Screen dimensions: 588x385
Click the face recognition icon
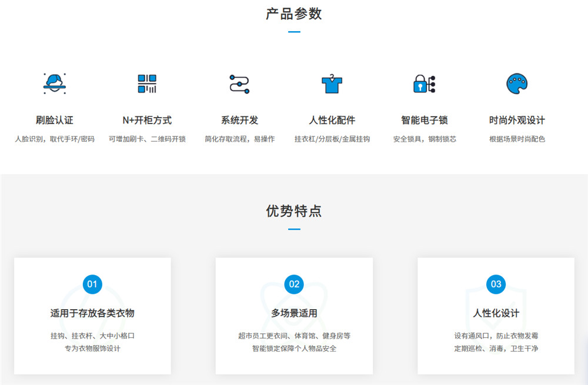click(55, 83)
